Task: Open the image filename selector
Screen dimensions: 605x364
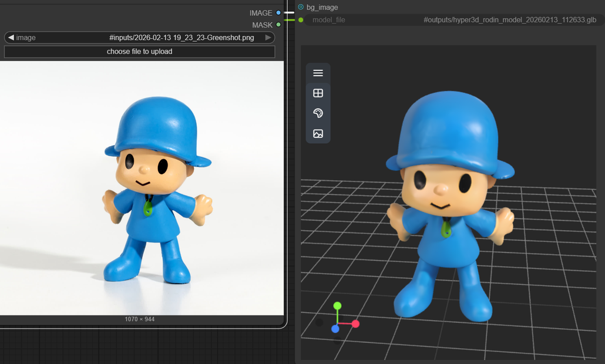Action: coord(139,38)
